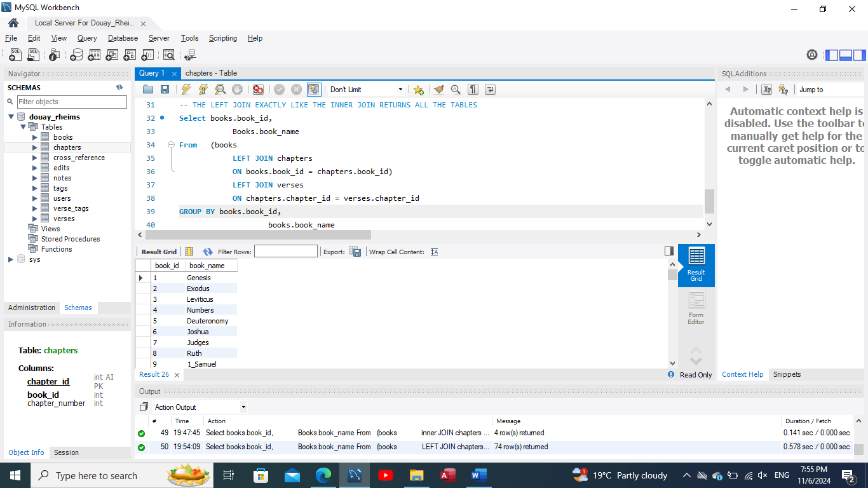Image resolution: width=868 pixels, height=488 pixels.
Task: Expand the verses table node
Action: (35, 219)
